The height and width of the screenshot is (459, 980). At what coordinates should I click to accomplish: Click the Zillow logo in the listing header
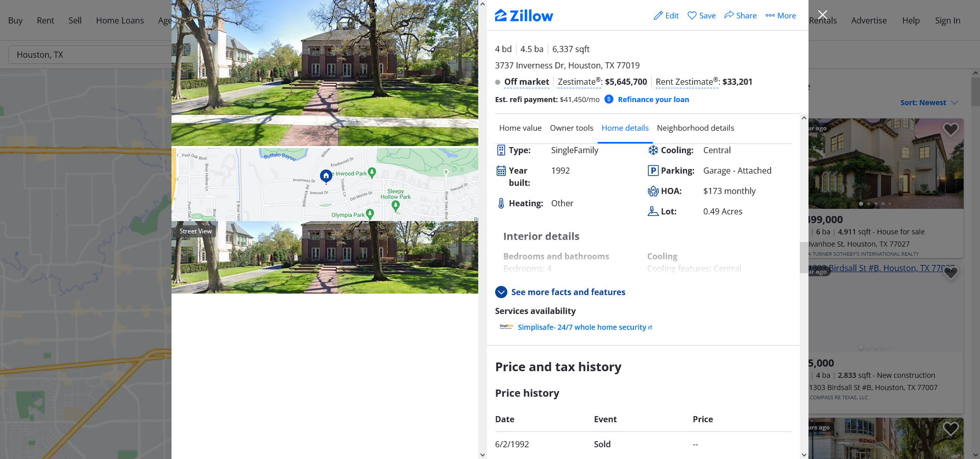coord(524,16)
